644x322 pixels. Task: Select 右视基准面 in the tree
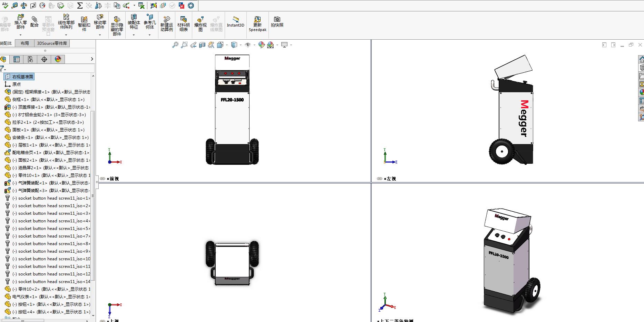click(19, 77)
